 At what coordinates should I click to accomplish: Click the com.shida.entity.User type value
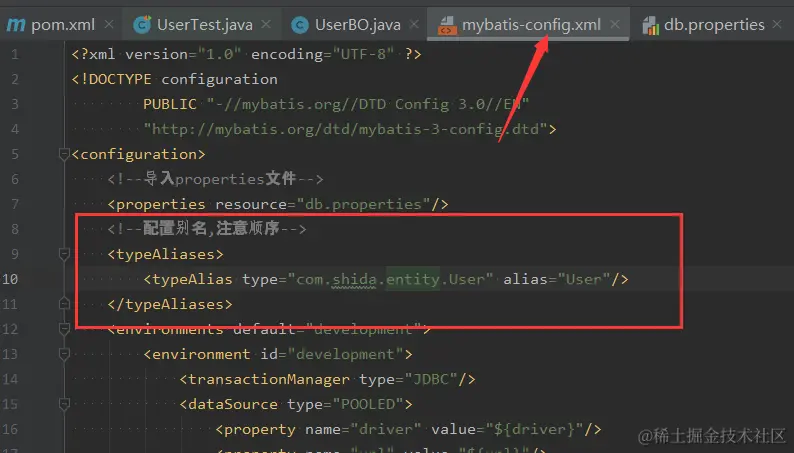click(x=390, y=279)
